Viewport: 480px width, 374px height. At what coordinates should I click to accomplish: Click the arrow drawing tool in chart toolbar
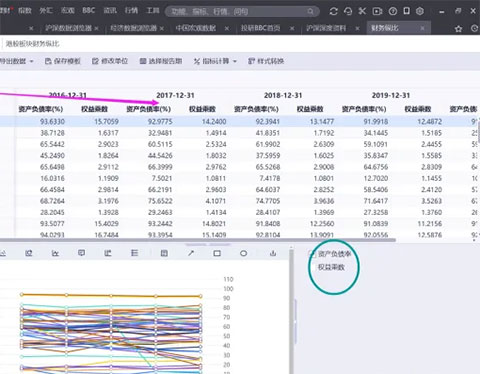click(191, 253)
